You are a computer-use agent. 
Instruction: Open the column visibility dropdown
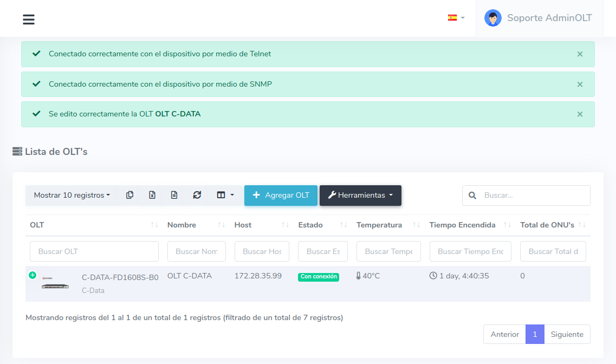[225, 195]
